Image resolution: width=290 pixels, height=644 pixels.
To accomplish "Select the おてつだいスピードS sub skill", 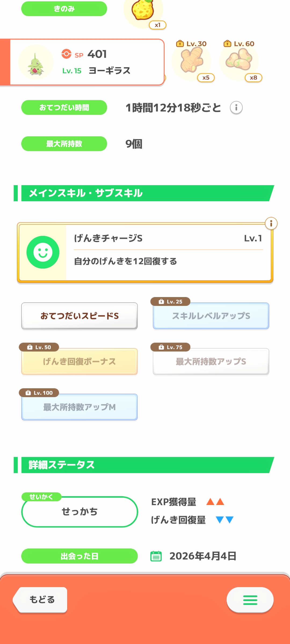I will pyautogui.click(x=79, y=316).
